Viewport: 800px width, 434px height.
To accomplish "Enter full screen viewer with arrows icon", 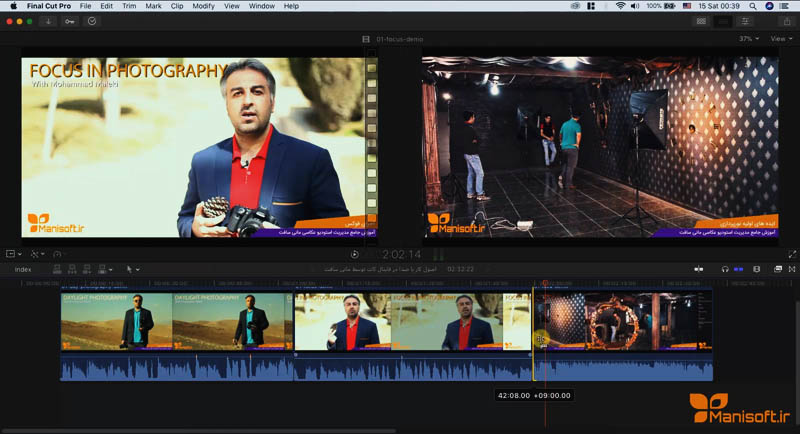I will (x=792, y=254).
